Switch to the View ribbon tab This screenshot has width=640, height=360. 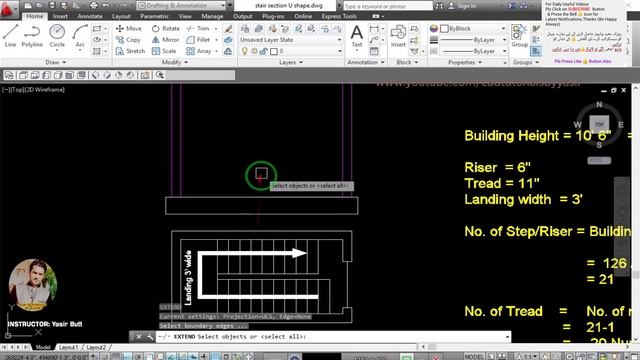[x=185, y=16]
